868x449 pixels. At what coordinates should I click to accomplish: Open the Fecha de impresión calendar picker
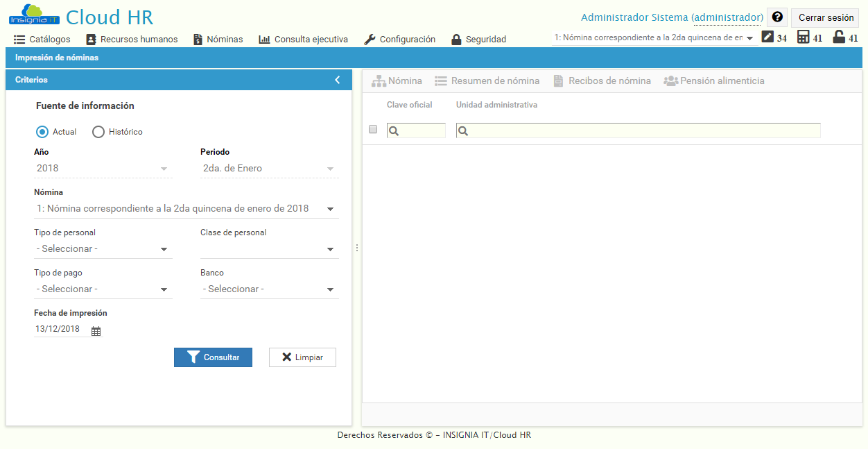[96, 330]
